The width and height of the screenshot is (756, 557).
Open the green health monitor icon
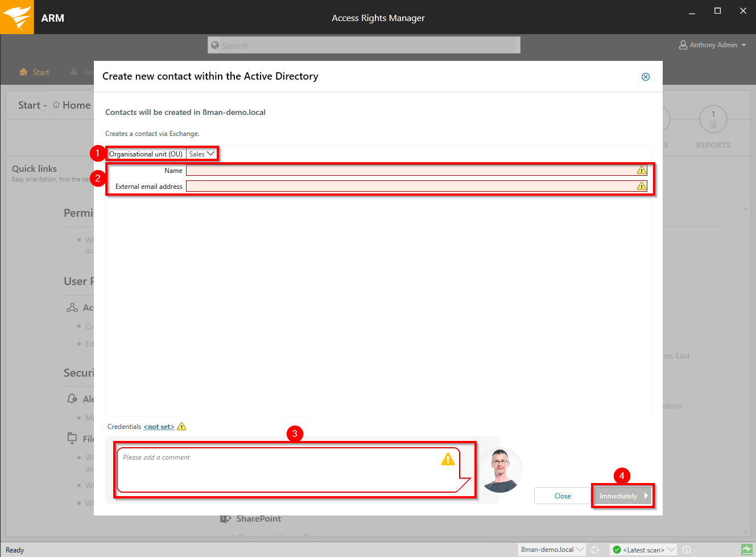click(x=746, y=550)
